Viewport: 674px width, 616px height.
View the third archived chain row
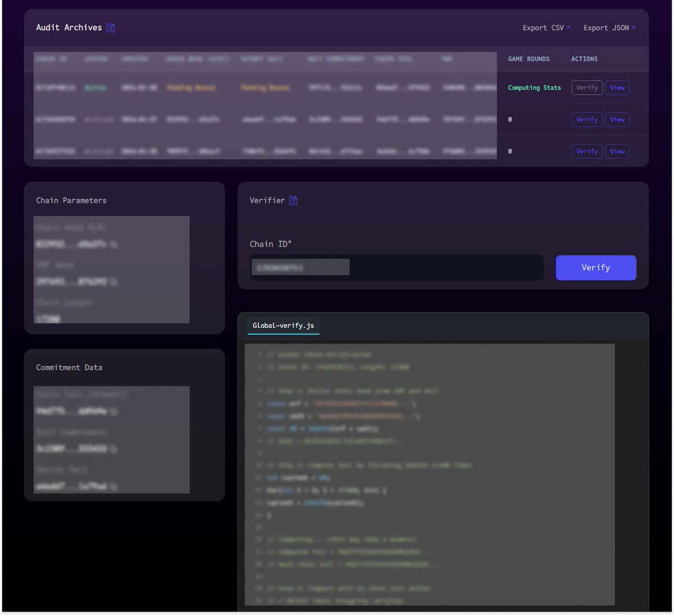click(x=617, y=151)
